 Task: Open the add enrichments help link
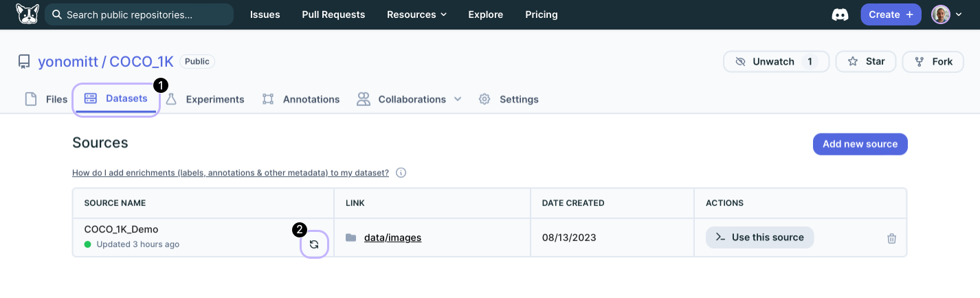(x=231, y=173)
